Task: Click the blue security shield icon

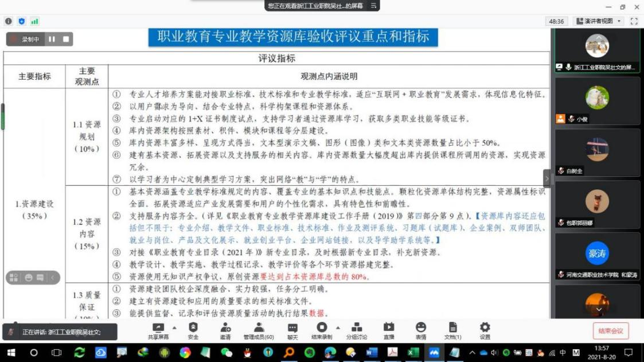Action: (22, 21)
